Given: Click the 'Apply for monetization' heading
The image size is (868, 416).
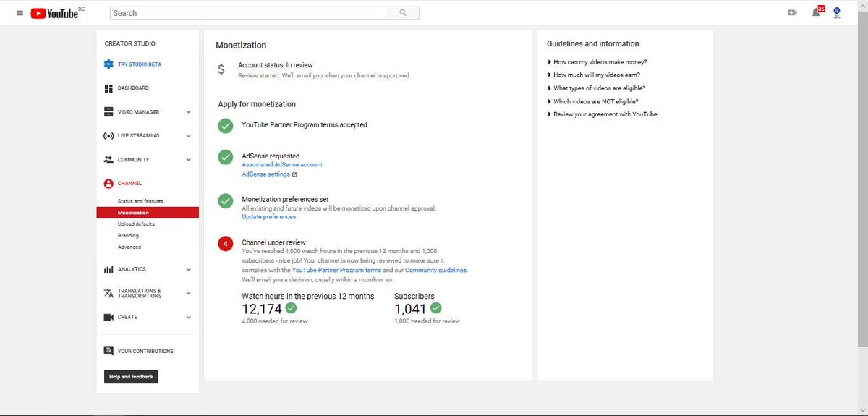Looking at the screenshot, I should click(x=257, y=104).
